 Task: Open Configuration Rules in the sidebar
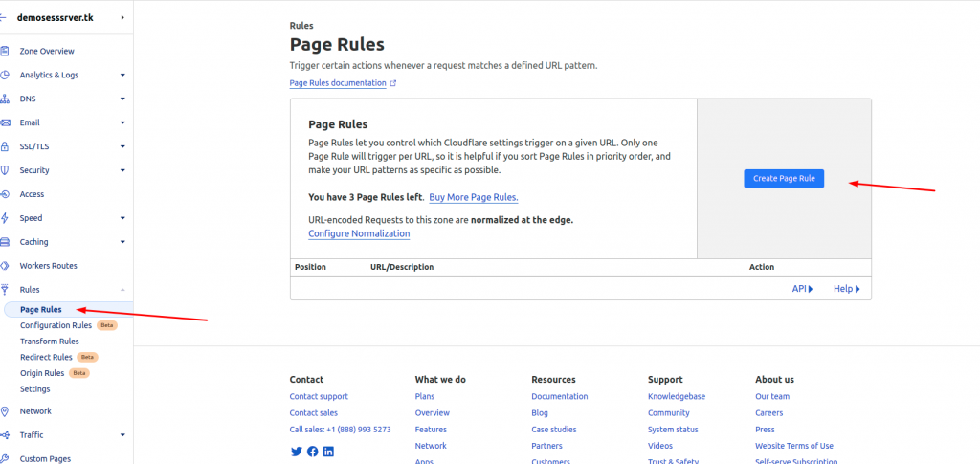[56, 325]
